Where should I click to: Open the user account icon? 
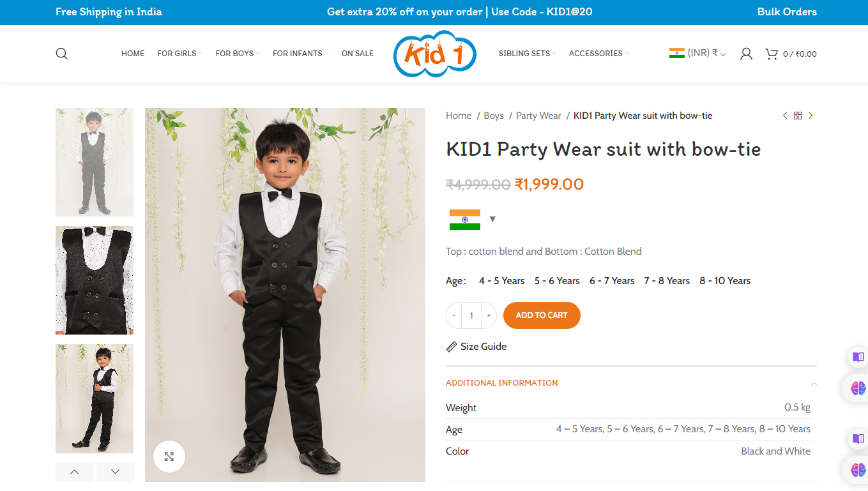pos(746,54)
